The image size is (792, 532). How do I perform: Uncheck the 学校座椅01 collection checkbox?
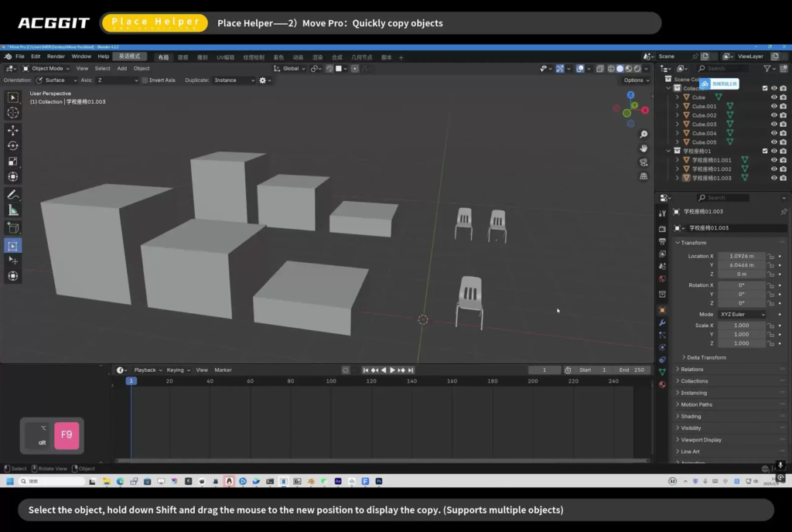[x=765, y=151]
